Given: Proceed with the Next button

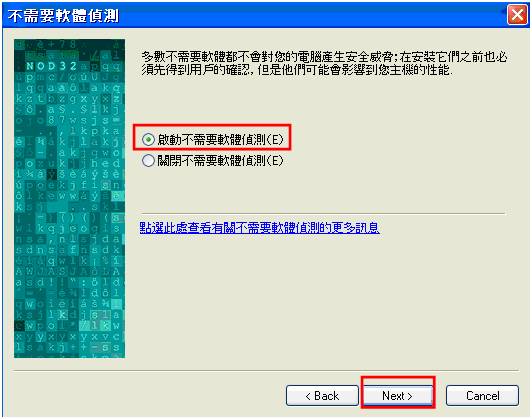Looking at the screenshot, I should [397, 396].
